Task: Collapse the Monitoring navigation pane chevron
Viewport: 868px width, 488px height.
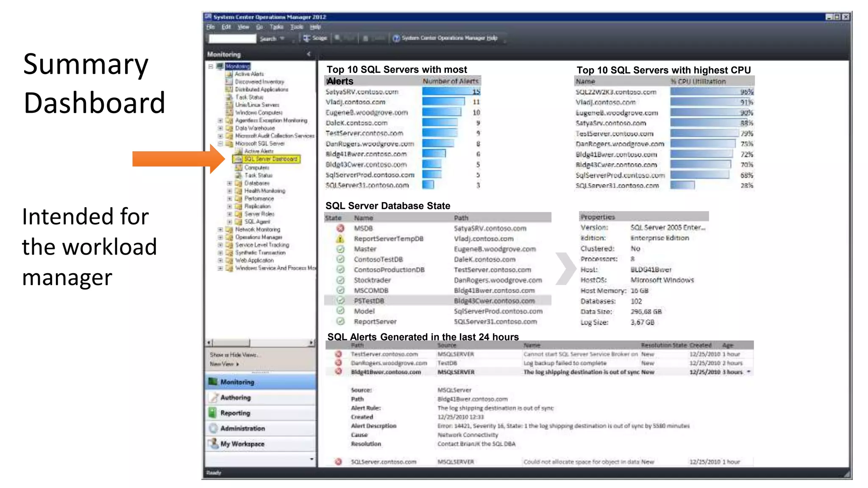Action: tap(309, 54)
